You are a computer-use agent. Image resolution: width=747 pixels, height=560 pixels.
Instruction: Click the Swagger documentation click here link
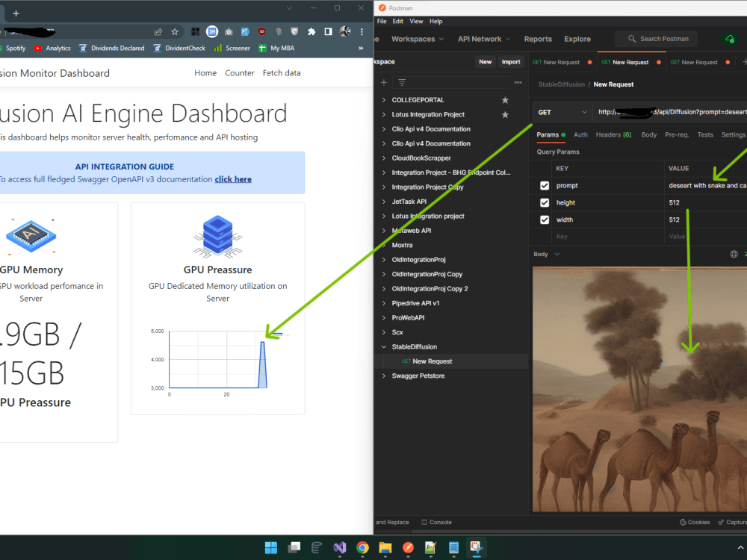coord(232,179)
